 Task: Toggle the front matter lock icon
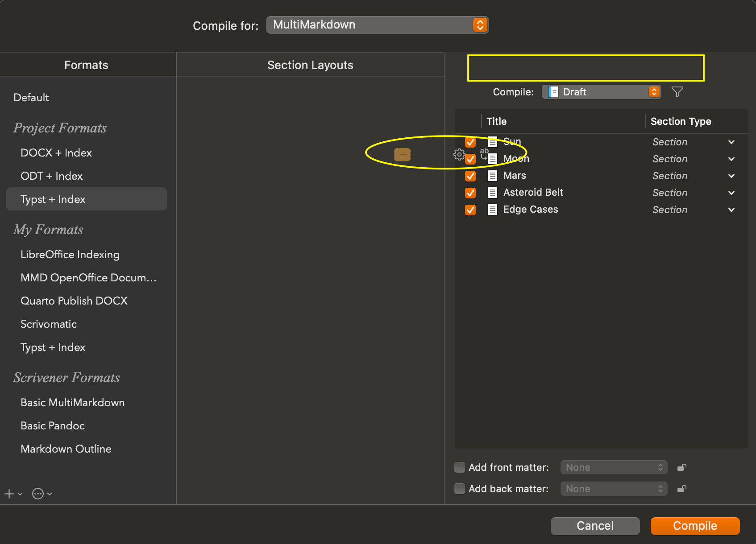(x=681, y=467)
